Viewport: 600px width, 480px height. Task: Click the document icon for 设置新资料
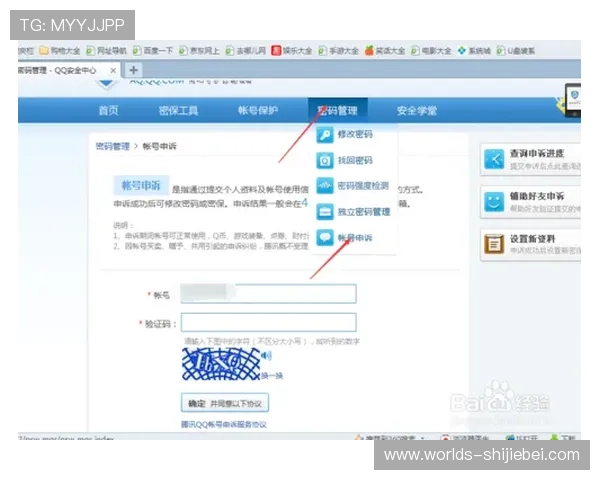click(x=494, y=244)
